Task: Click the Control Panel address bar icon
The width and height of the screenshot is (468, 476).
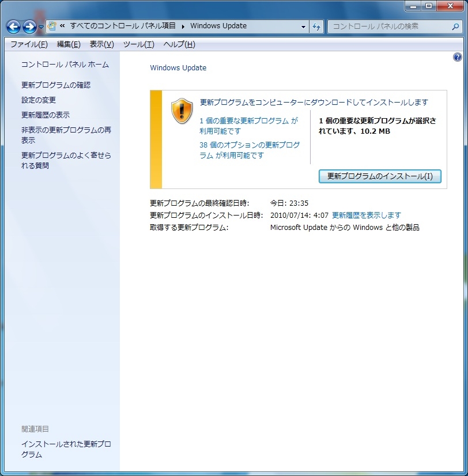Action: pos(52,26)
